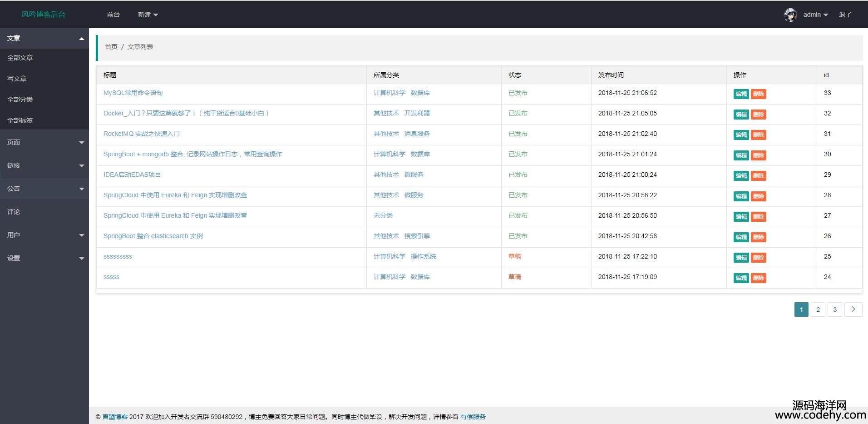
Task: Go to 评论 in the sidebar
Action: [x=14, y=212]
